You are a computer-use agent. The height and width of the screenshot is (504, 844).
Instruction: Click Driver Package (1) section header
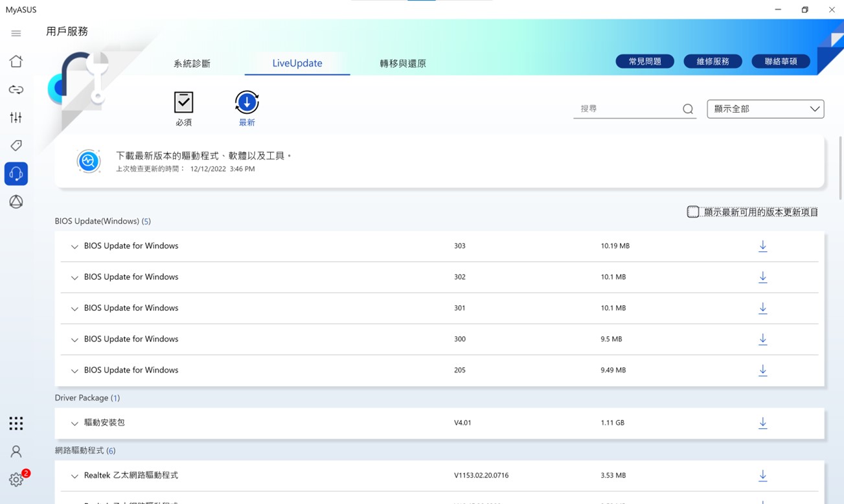(x=87, y=398)
